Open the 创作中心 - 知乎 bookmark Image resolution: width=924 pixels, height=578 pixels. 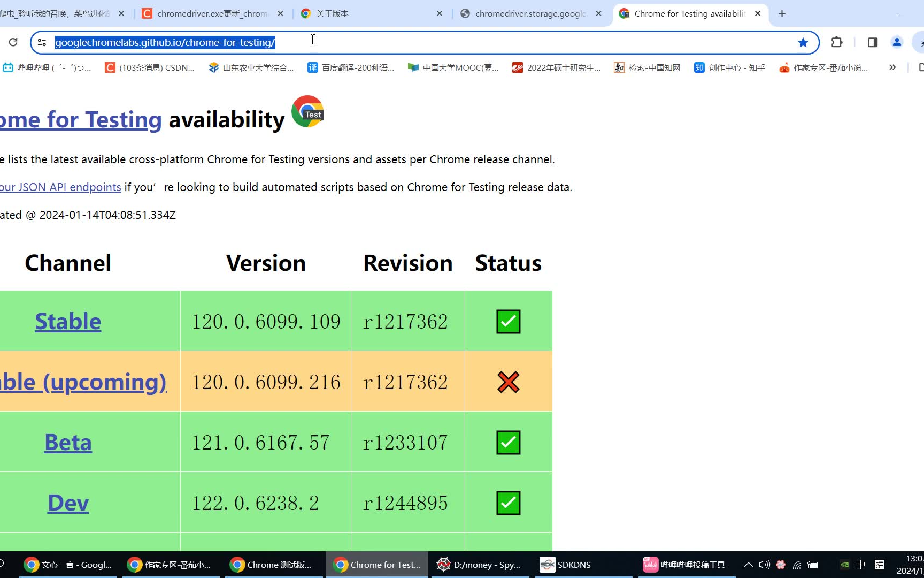(730, 67)
